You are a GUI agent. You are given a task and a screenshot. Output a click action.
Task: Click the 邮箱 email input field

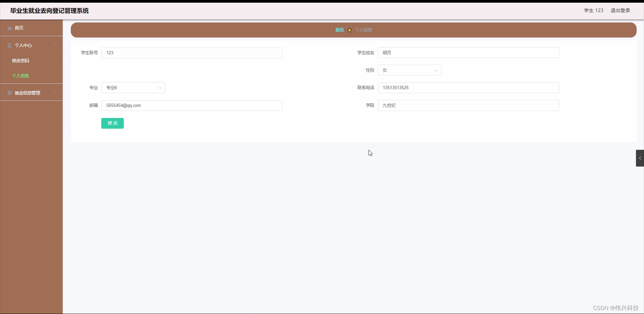(192, 105)
